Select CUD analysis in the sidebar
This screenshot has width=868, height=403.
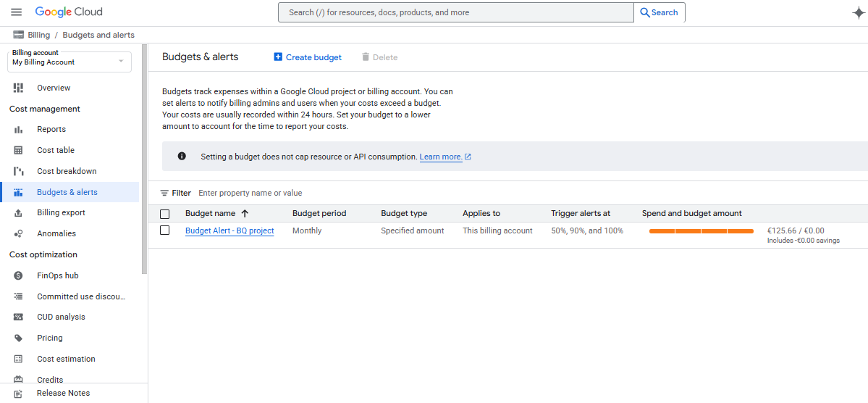coord(61,317)
